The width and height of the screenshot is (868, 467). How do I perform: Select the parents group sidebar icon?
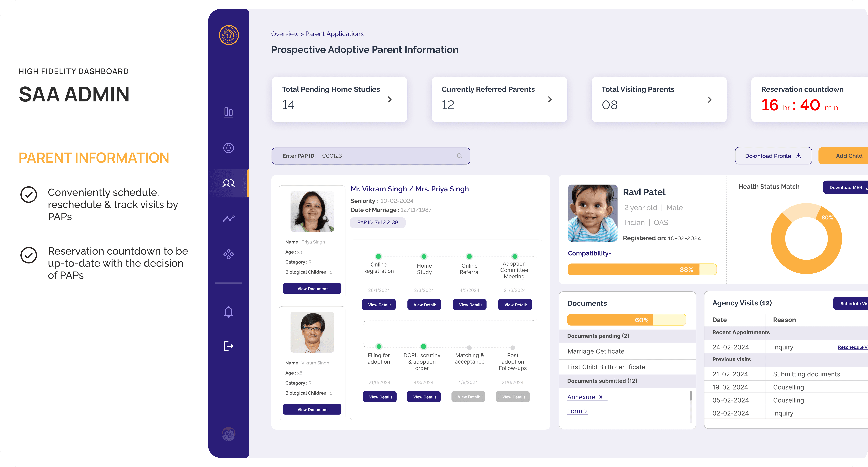click(228, 183)
